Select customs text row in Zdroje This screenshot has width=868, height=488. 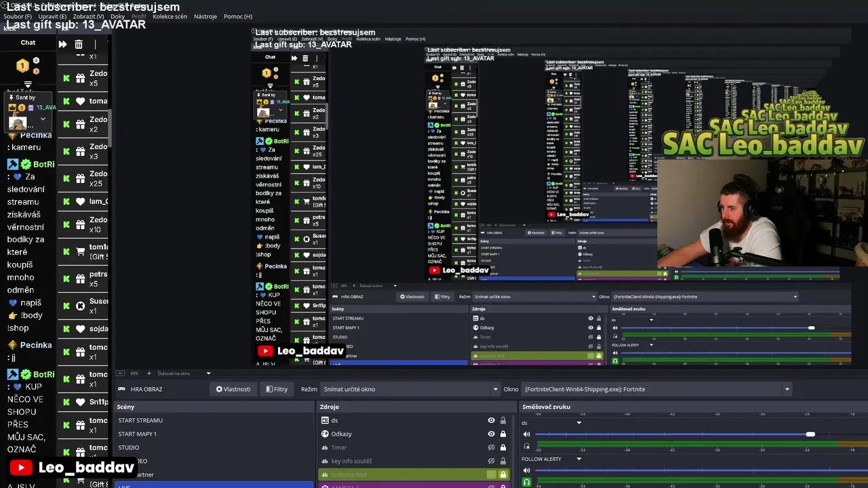(414, 474)
